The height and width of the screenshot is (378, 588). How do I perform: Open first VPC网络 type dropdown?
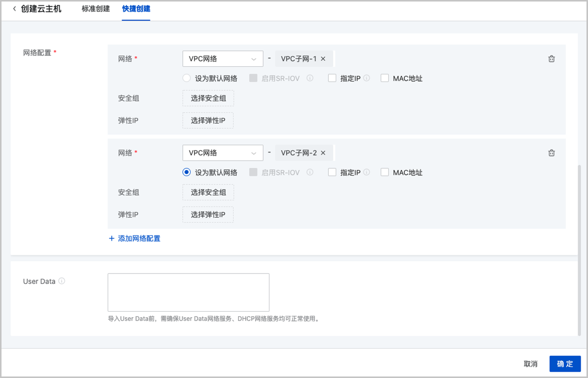click(x=222, y=59)
